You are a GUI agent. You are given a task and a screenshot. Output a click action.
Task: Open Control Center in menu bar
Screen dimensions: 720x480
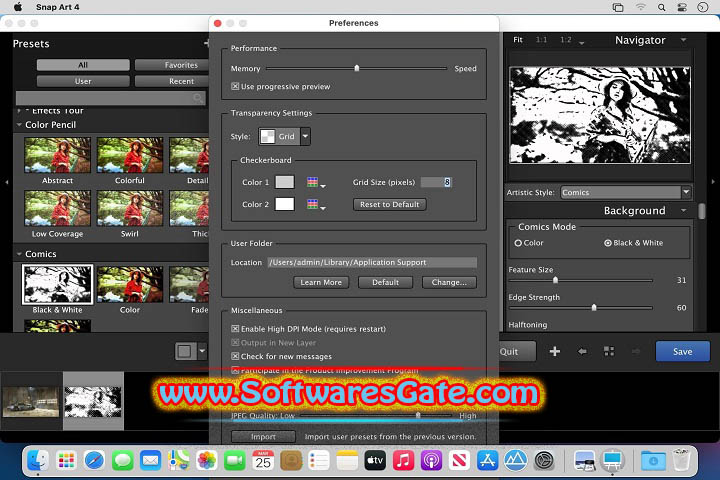(x=682, y=7)
